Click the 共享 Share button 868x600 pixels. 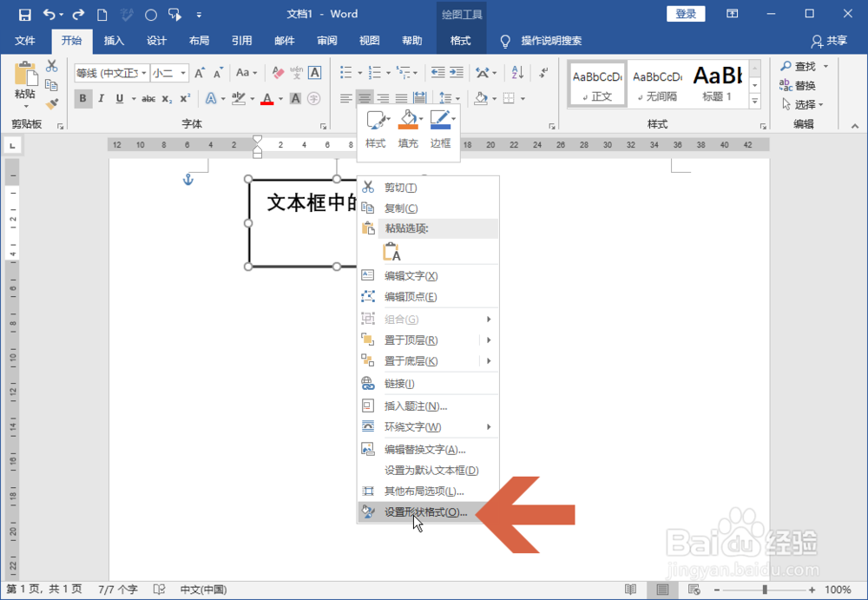tap(829, 41)
